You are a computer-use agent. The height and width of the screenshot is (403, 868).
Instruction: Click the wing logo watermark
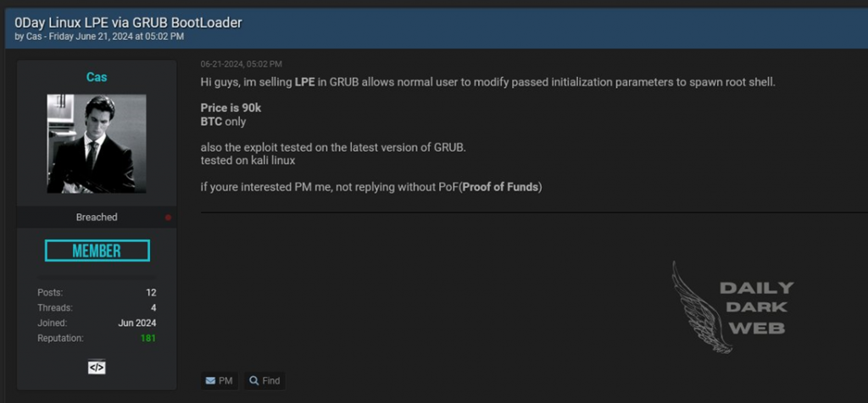tap(692, 305)
